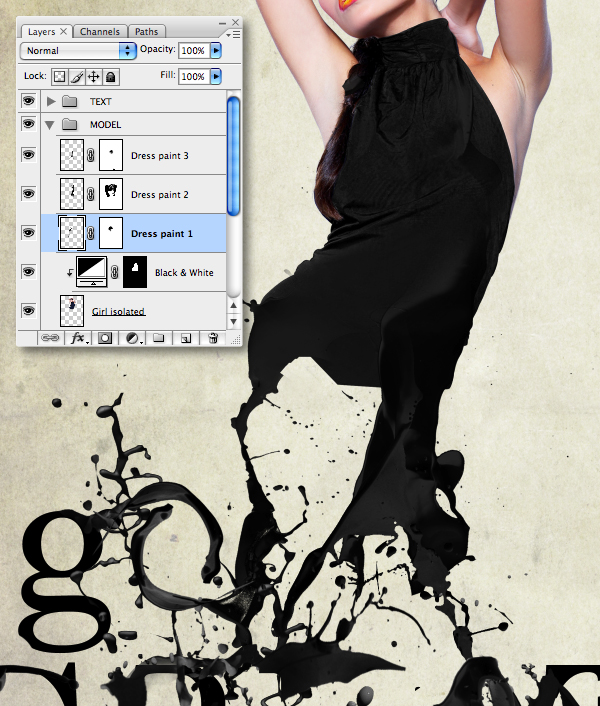Create new layer icon
Screen dimensions: 600x706
point(186,338)
